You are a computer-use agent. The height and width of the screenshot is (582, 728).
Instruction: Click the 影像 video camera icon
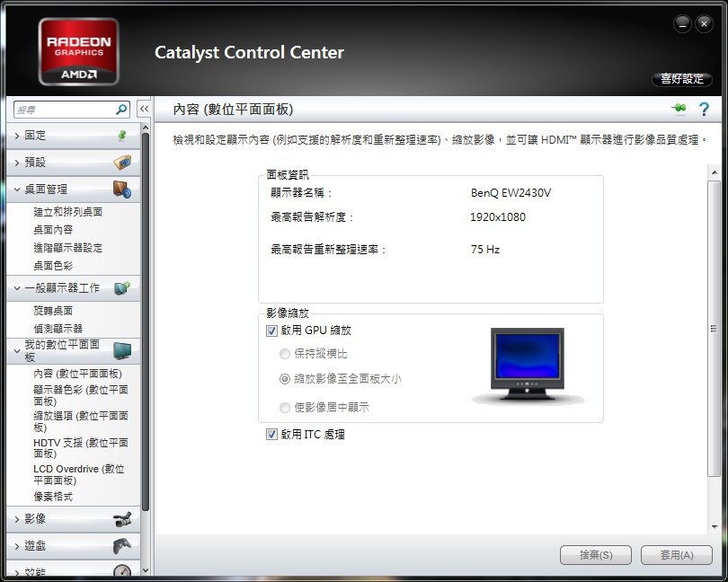pyautogui.click(x=122, y=519)
